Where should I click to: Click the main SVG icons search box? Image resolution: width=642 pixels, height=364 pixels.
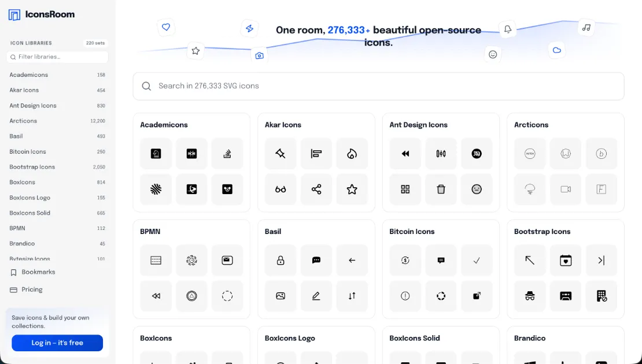pyautogui.click(x=378, y=86)
